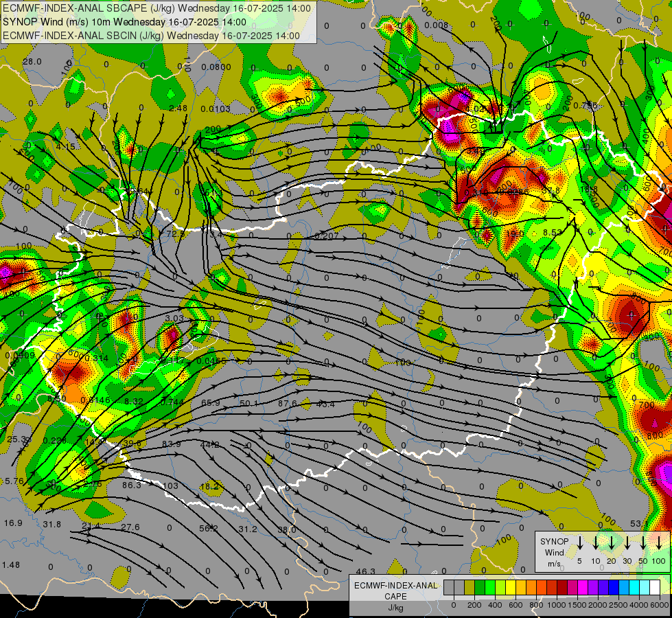The height and width of the screenshot is (618, 672).
Task: Select the white CAPE swatch at scale end
Action: point(655,587)
